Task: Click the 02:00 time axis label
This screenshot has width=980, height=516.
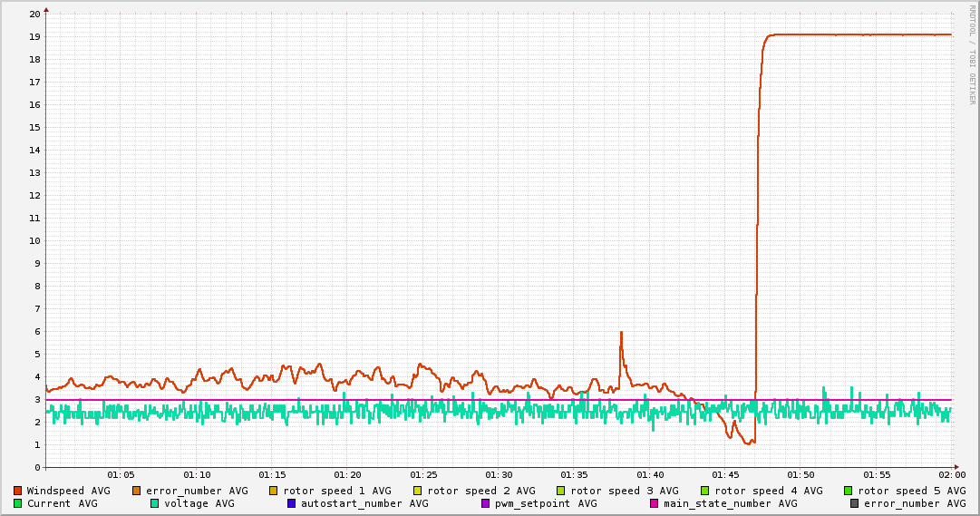Action: coord(952,474)
